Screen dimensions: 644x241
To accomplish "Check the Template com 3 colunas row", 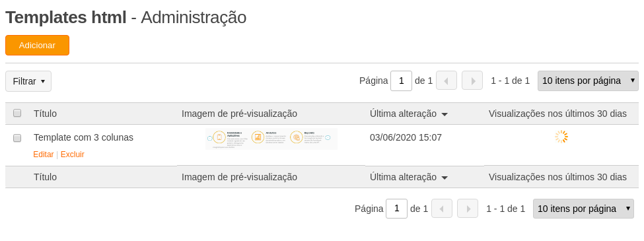I will point(17,138).
